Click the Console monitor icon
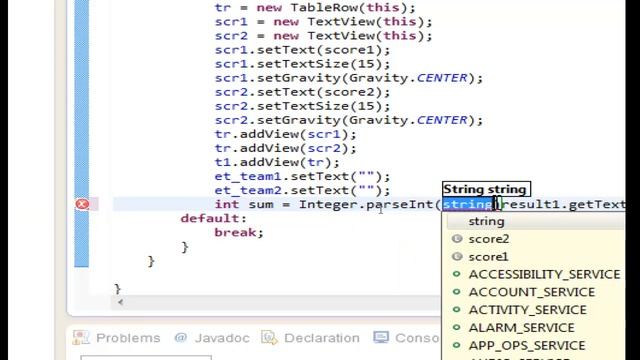The image size is (640, 360). tap(380, 338)
